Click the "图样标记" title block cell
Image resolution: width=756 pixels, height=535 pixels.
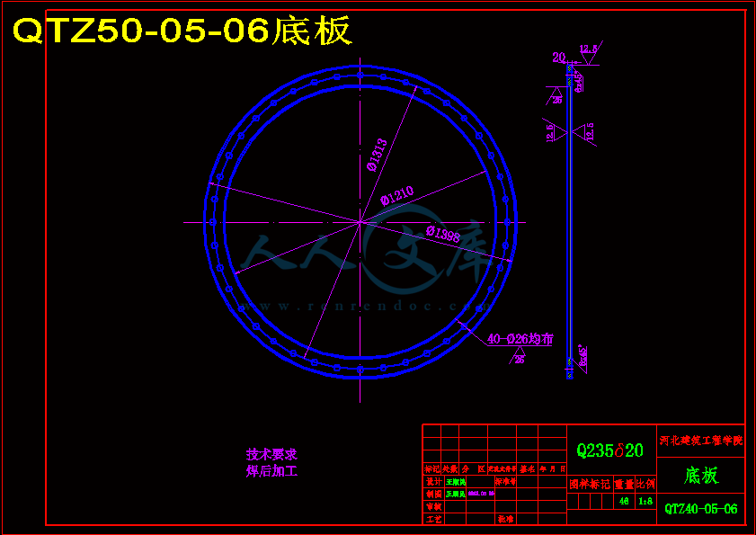590,485
